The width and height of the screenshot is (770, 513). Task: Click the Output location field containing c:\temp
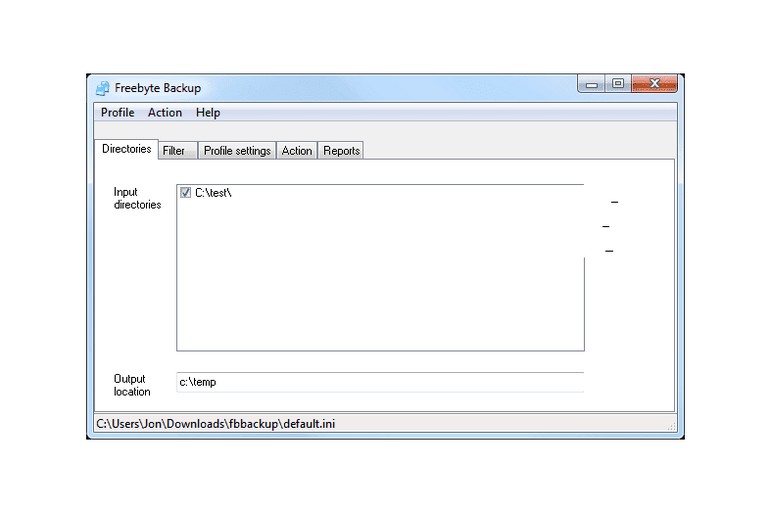point(380,382)
